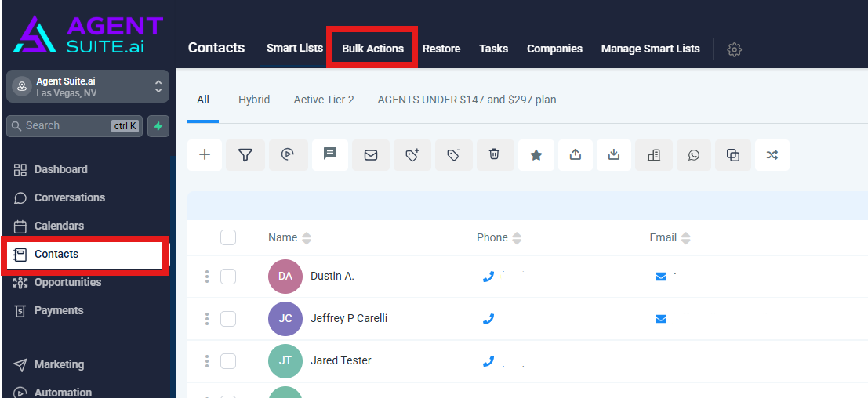Viewport: 868px width, 398px height.
Task: Click the sidebar Search field
Action: pyautogui.click(x=74, y=126)
